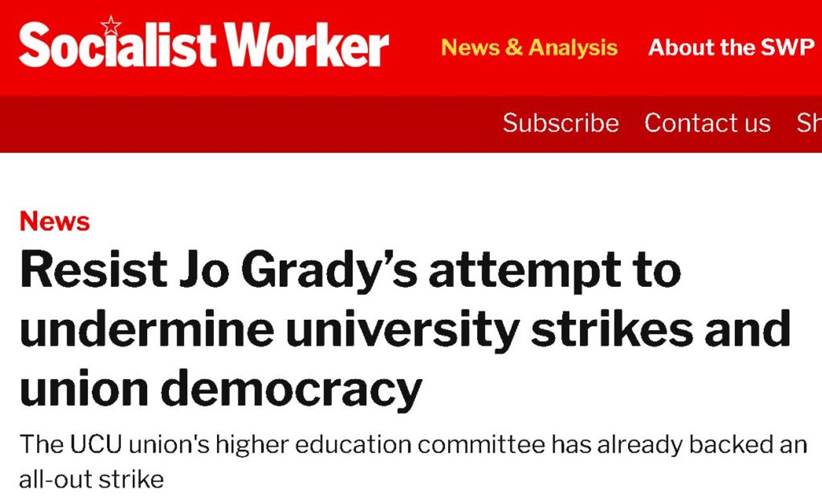Click 'undermine university strikes and' headline line
Screen dimensions: 822x504
coord(405,329)
